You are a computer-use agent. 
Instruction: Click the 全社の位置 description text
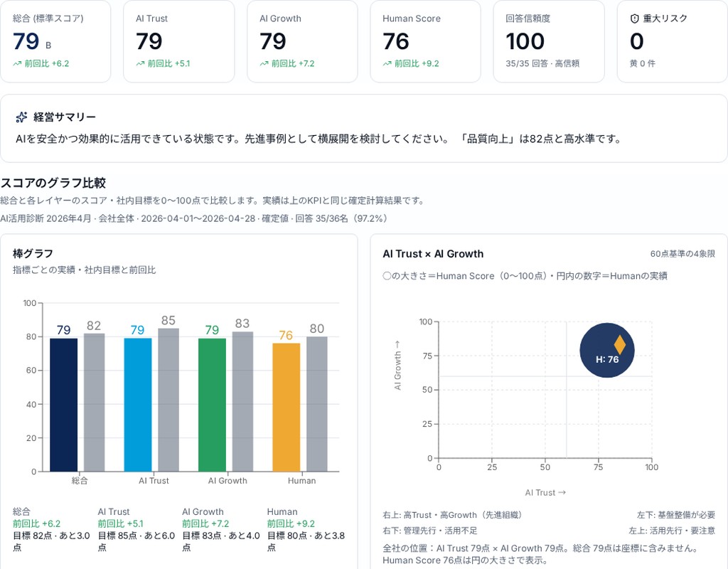click(541, 554)
